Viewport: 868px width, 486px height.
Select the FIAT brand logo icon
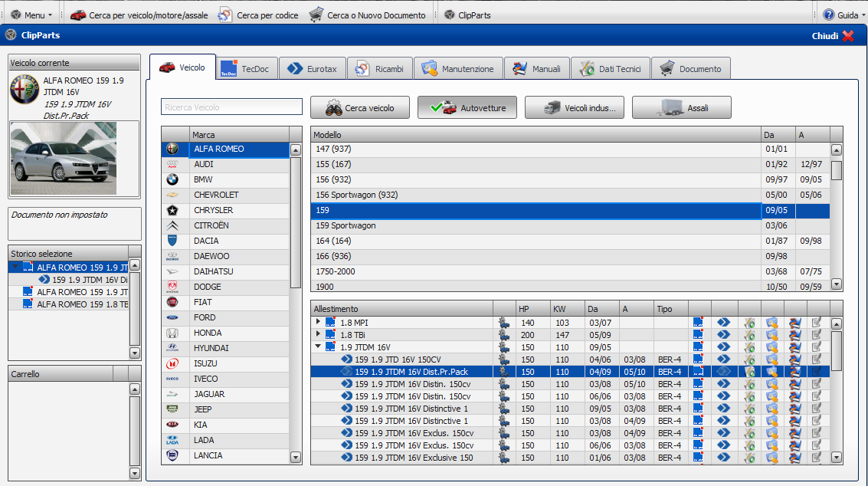[172, 302]
